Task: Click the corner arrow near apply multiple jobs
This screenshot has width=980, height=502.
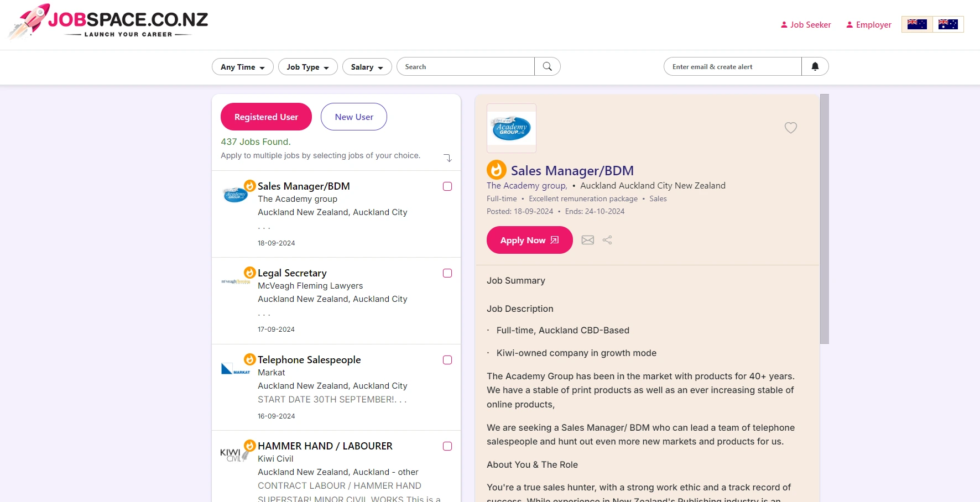Action: point(448,158)
